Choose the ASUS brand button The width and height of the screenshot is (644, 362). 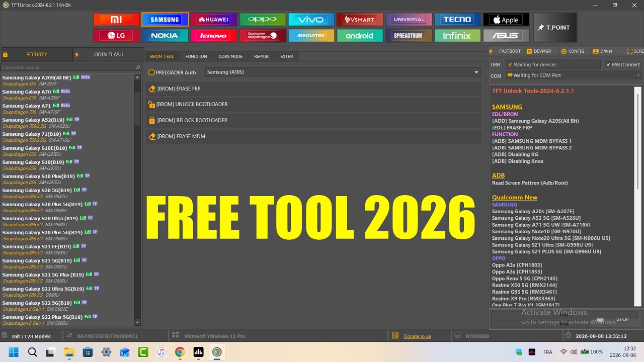(506, 36)
